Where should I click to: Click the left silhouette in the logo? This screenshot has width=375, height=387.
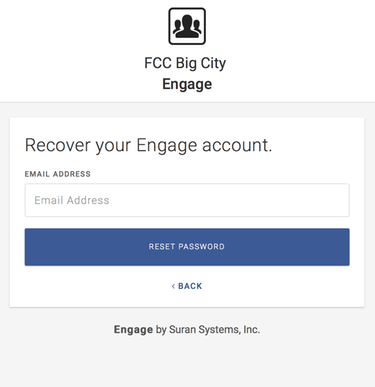(x=177, y=28)
